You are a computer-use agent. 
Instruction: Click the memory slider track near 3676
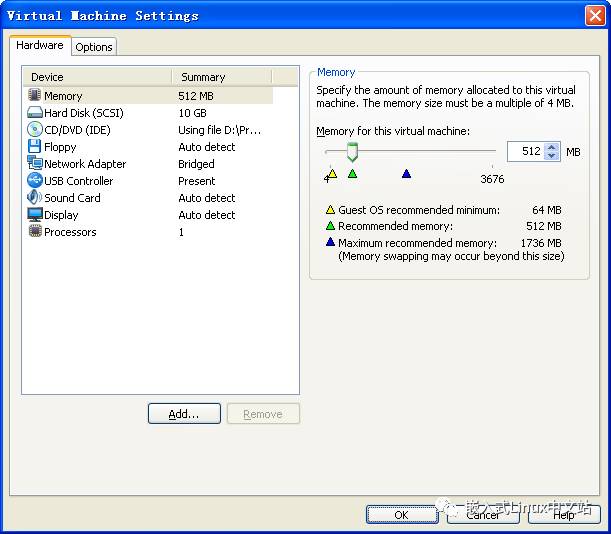click(492, 150)
